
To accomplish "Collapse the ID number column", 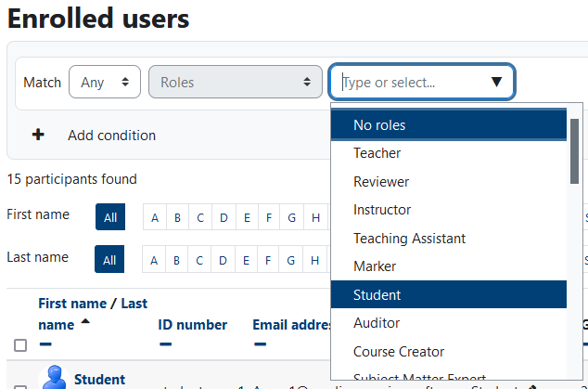I will (x=165, y=344).
